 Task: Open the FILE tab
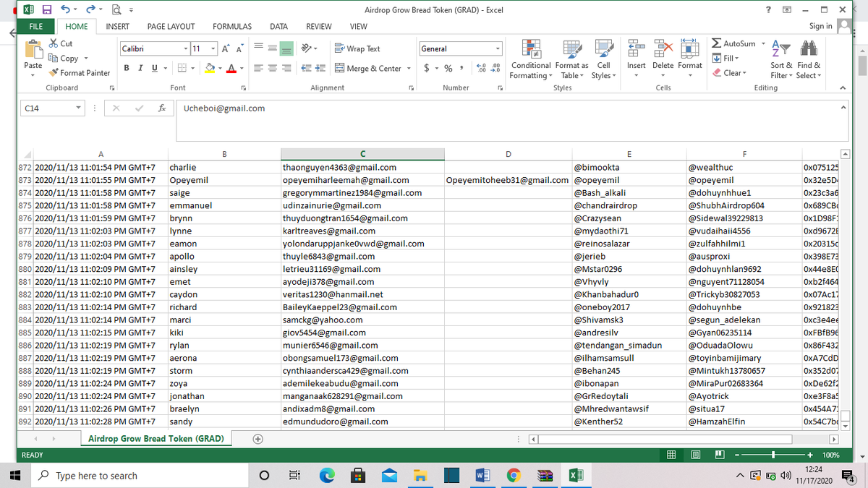[35, 26]
